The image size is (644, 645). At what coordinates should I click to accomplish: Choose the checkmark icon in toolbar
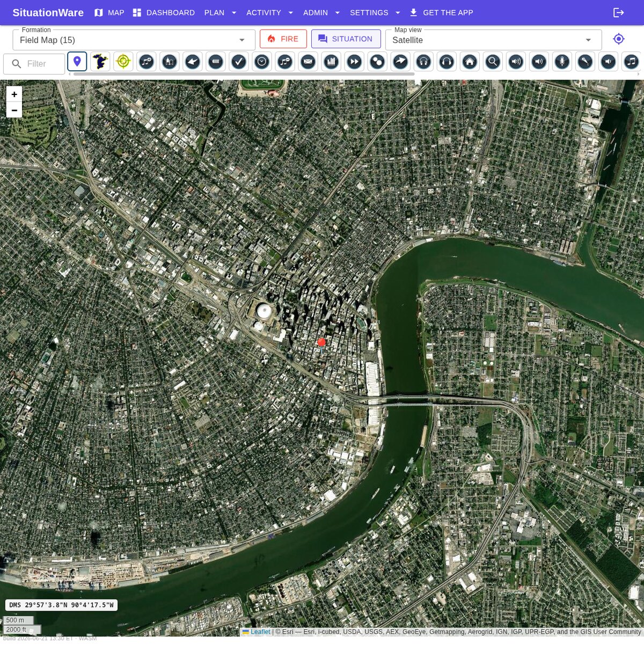click(x=239, y=62)
